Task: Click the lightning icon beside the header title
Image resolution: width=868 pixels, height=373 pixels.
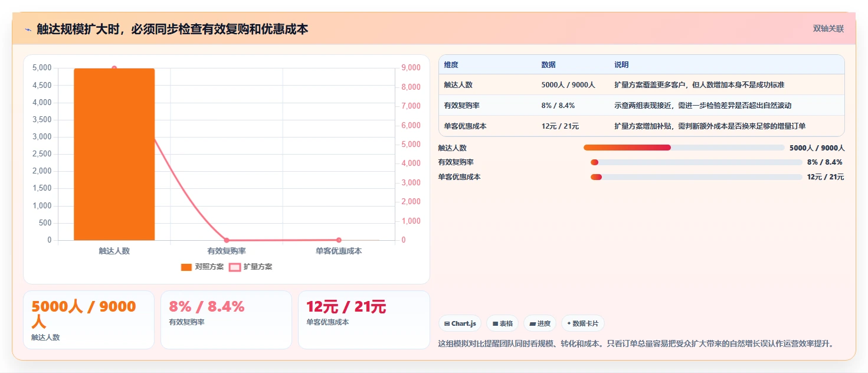Action: click(x=28, y=29)
